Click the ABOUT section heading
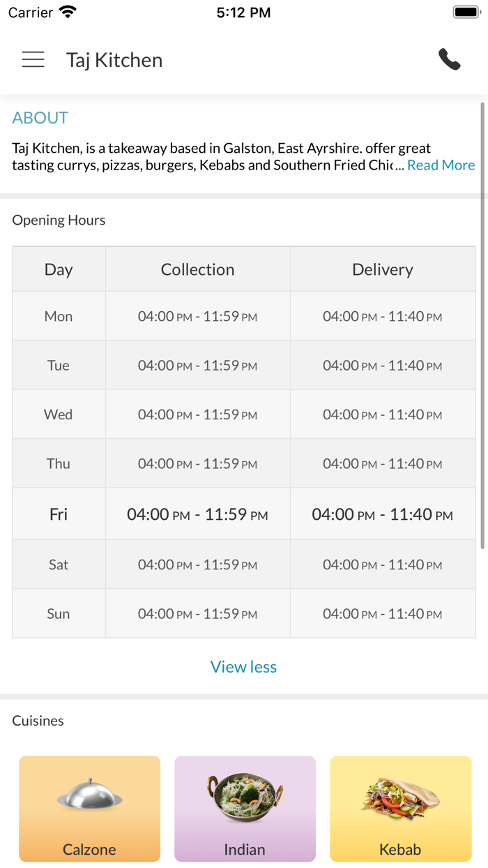This screenshot has height=868, width=488. click(x=40, y=118)
